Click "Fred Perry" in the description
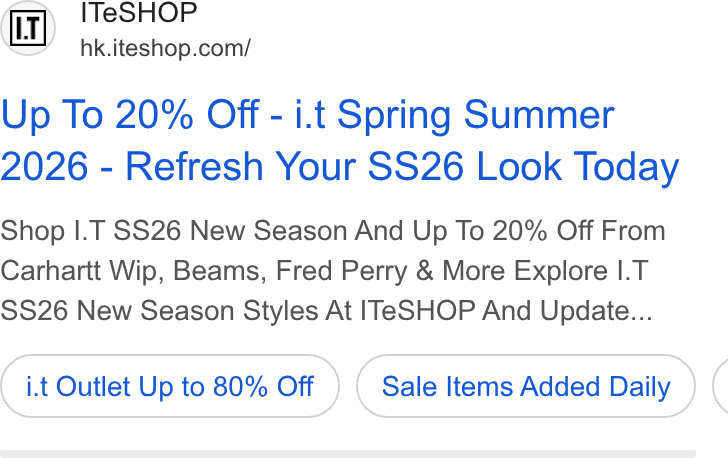This screenshot has width=728, height=458. [x=341, y=270]
